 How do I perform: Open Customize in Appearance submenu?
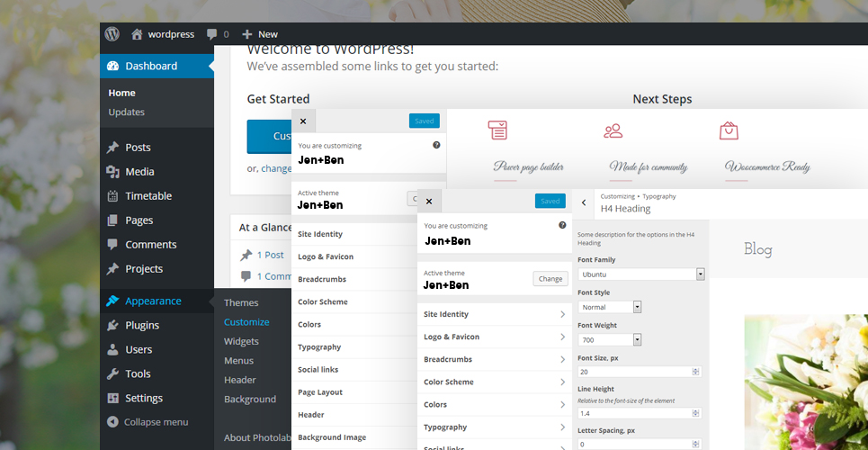[246, 322]
